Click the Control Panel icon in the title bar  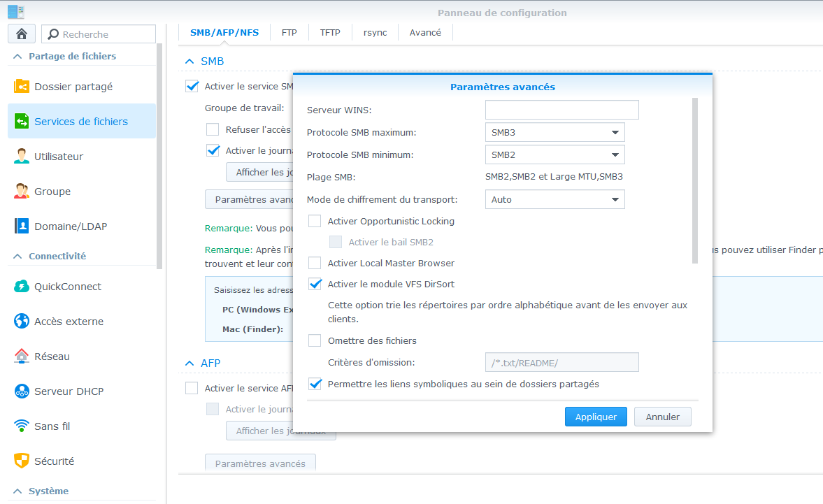[16, 12]
